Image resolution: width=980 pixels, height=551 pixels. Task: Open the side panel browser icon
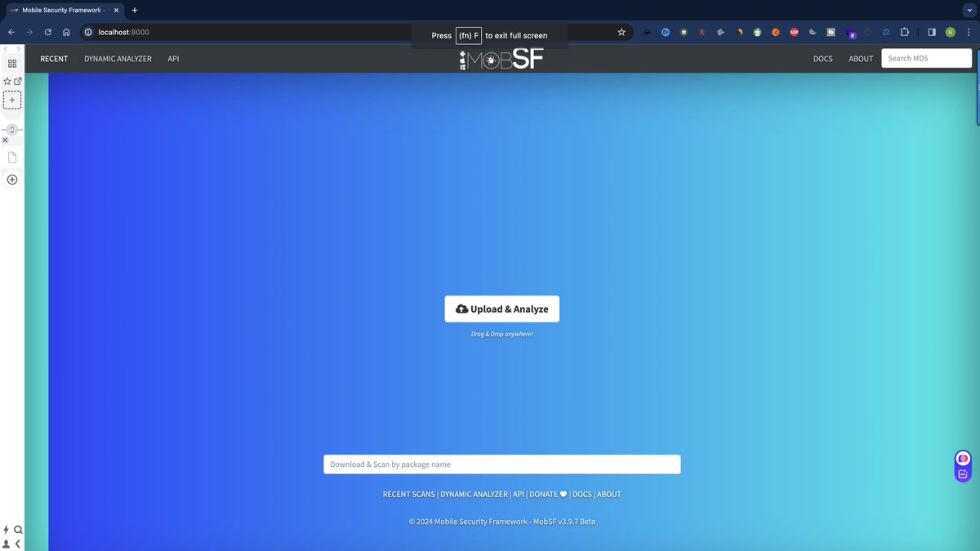tap(930, 32)
